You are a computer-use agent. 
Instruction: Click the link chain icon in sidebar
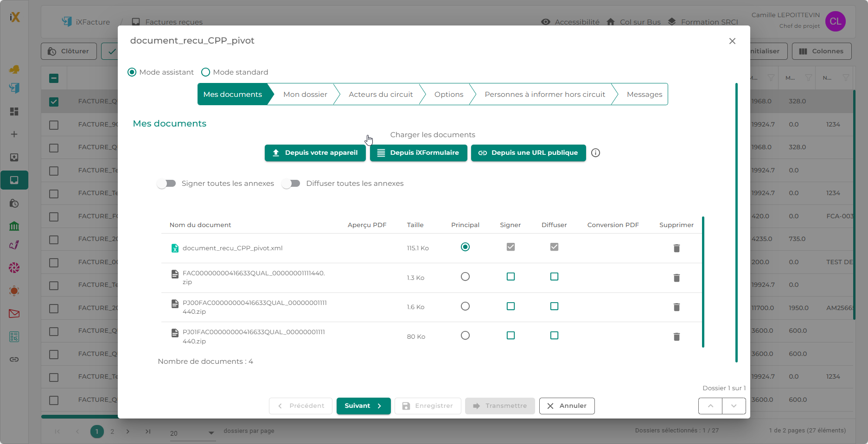pyautogui.click(x=14, y=359)
